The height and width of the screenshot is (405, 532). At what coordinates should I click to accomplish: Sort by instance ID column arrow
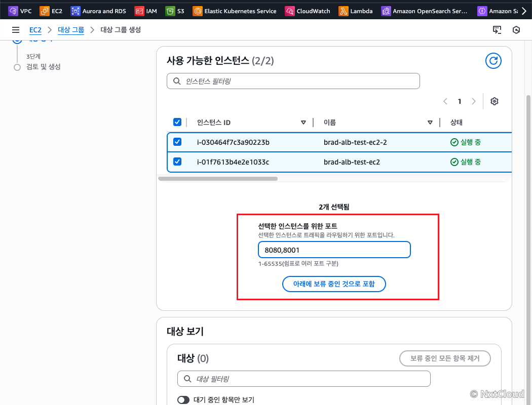tap(303, 123)
